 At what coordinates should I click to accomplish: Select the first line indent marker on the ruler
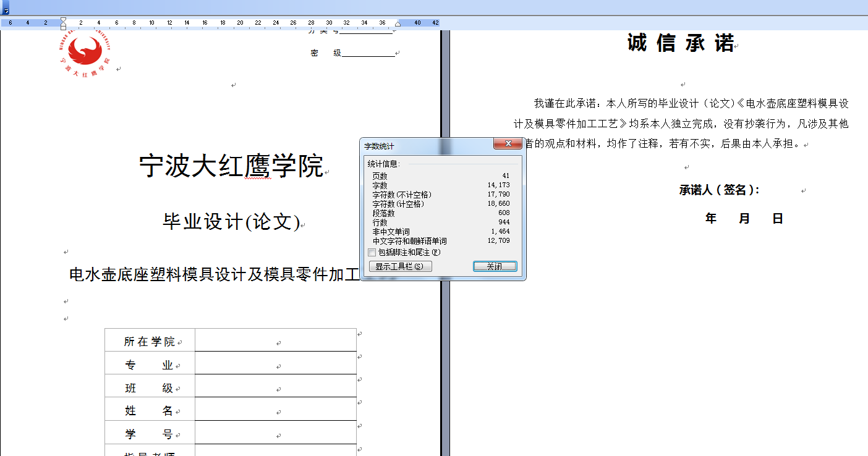click(63, 20)
